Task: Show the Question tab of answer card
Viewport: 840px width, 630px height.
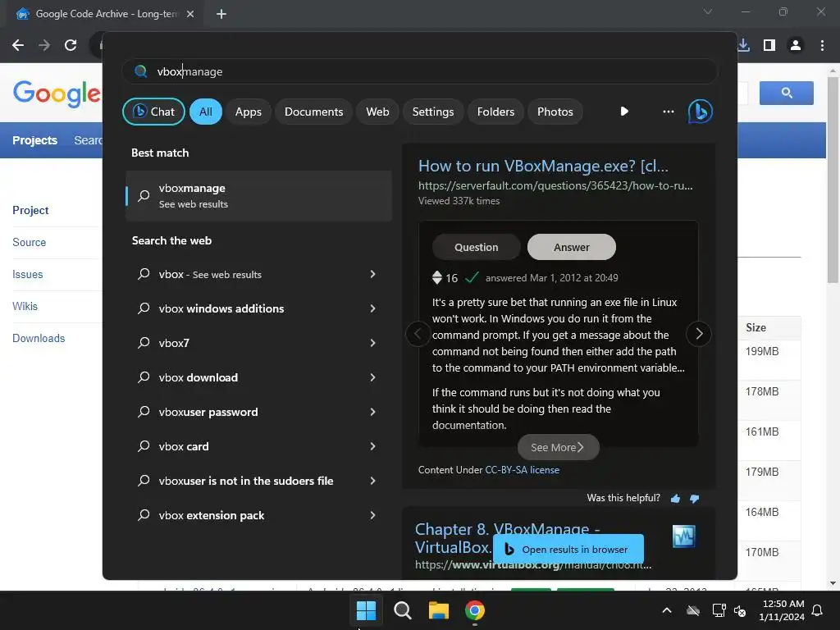Action: click(x=477, y=248)
